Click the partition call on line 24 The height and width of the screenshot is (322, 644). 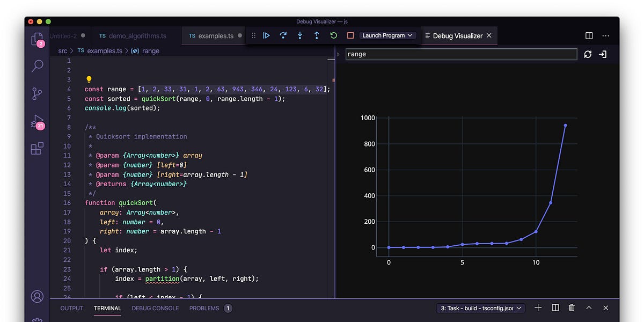(162, 279)
